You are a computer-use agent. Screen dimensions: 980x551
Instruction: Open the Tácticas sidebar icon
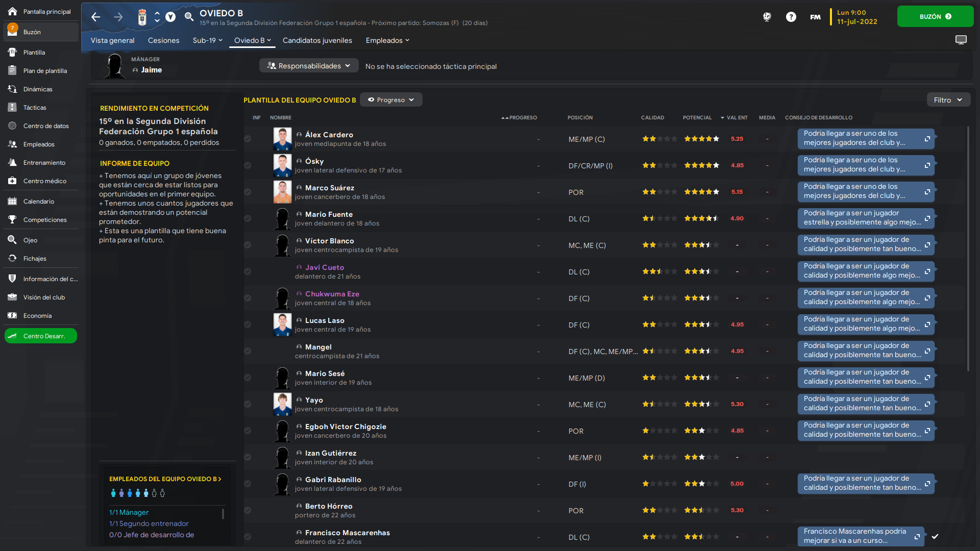pyautogui.click(x=12, y=108)
